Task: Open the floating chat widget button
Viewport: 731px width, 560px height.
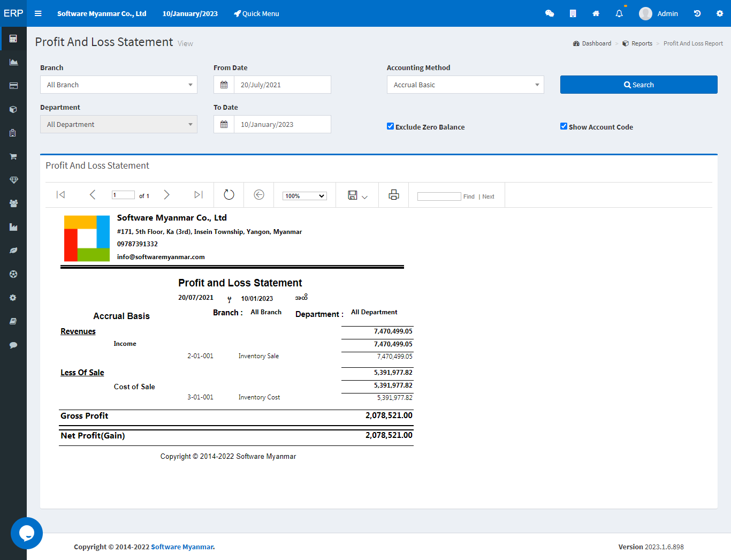Action: click(x=27, y=533)
